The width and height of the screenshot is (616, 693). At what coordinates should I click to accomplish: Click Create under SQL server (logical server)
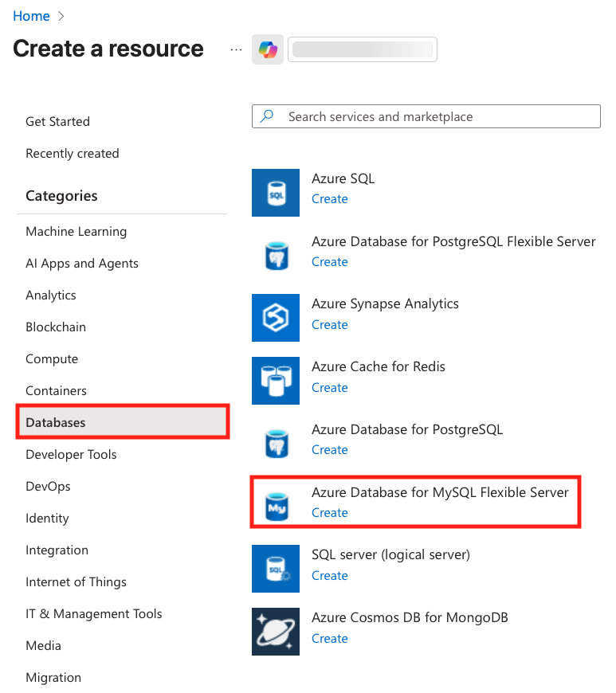point(329,575)
